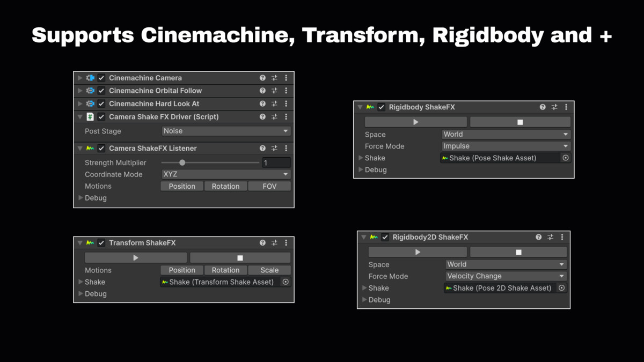Toggle Cinemachine Hard Look At checkbox
This screenshot has height=362, width=644.
(x=101, y=104)
